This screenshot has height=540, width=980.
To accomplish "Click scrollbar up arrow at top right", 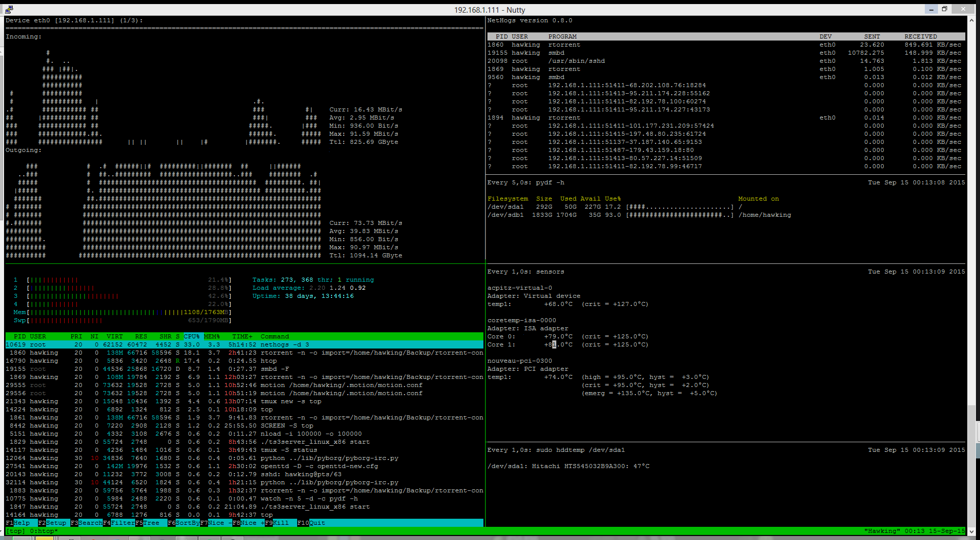I will (971, 20).
